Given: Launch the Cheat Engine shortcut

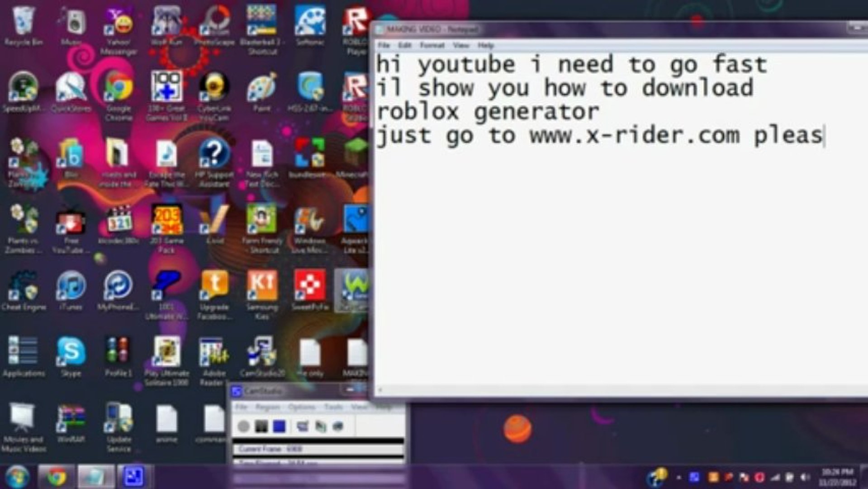Looking at the screenshot, I should click(x=24, y=291).
